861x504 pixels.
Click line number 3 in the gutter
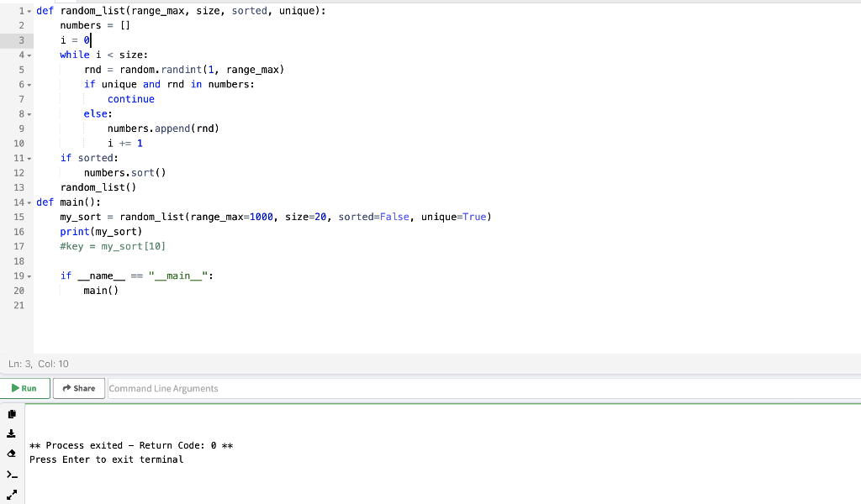pos(21,40)
